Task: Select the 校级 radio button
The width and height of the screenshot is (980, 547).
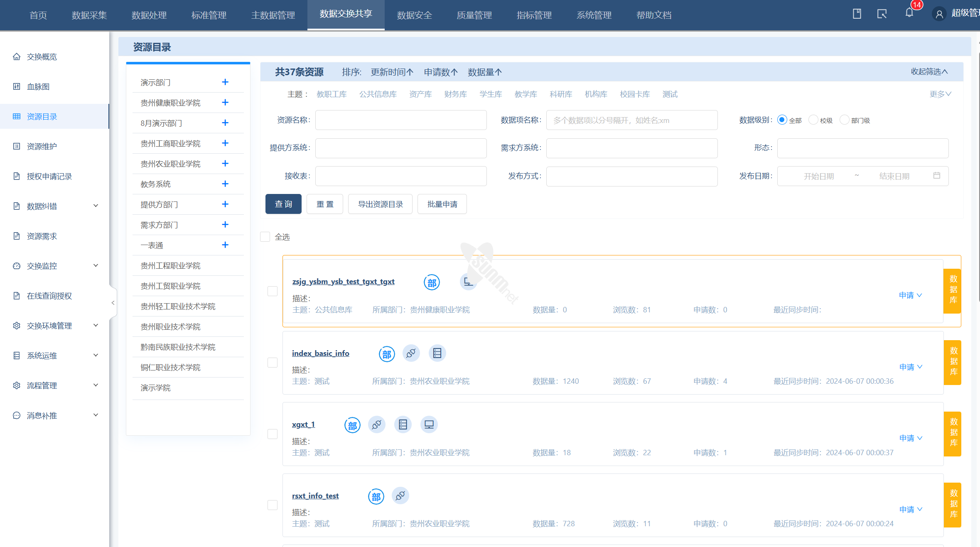Action: click(813, 120)
